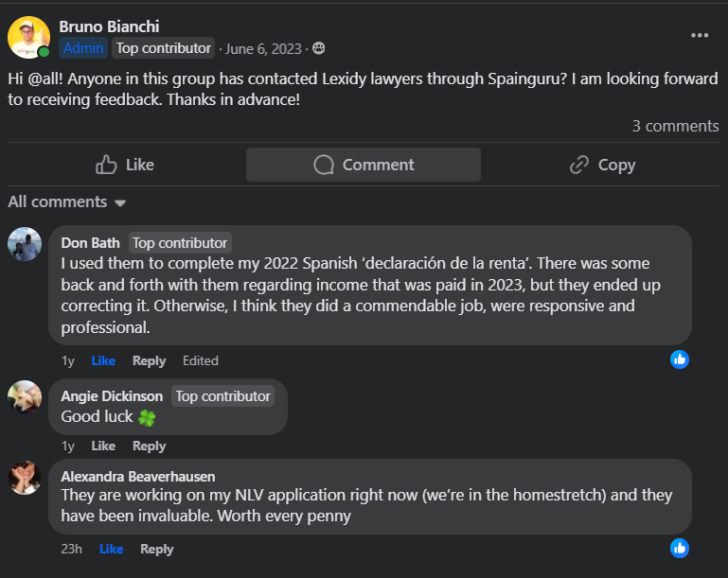Open Angie Dickinson's avatar
The width and height of the screenshot is (728, 578).
(x=25, y=396)
